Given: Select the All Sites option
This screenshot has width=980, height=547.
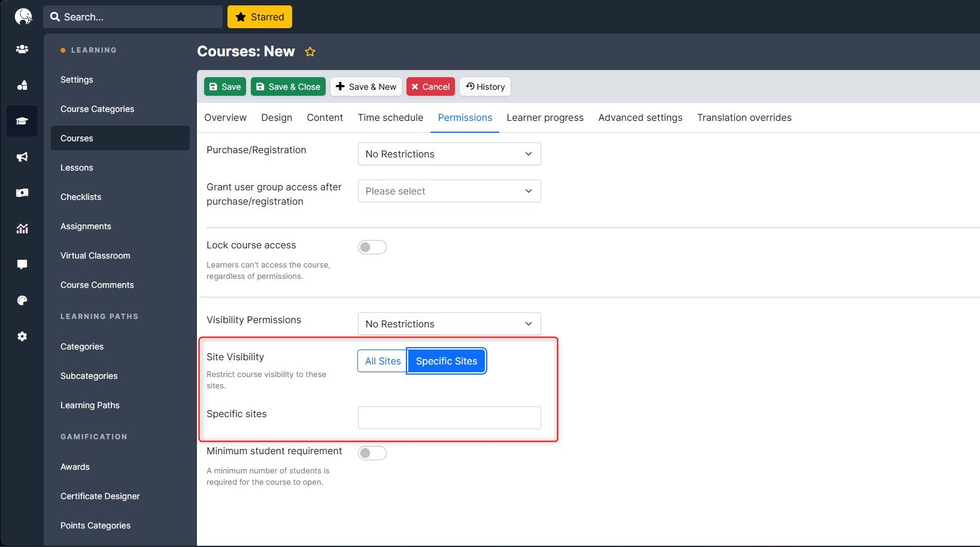Looking at the screenshot, I should (383, 361).
